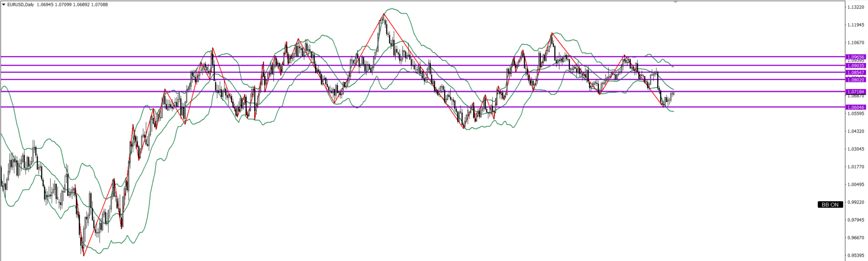Click the EURUSD,Daily chart title text
Image resolution: width=868 pixels, height=261 pixels.
(x=20, y=5)
